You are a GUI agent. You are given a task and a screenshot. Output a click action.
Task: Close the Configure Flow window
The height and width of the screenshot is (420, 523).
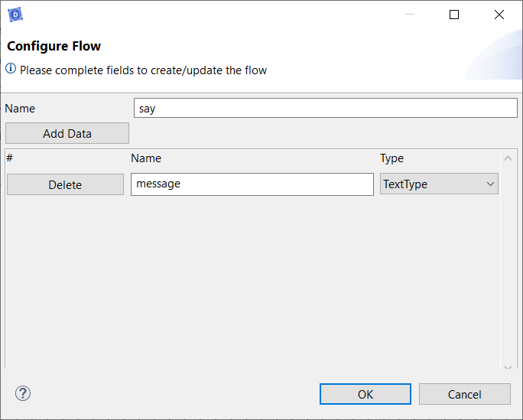(x=499, y=15)
